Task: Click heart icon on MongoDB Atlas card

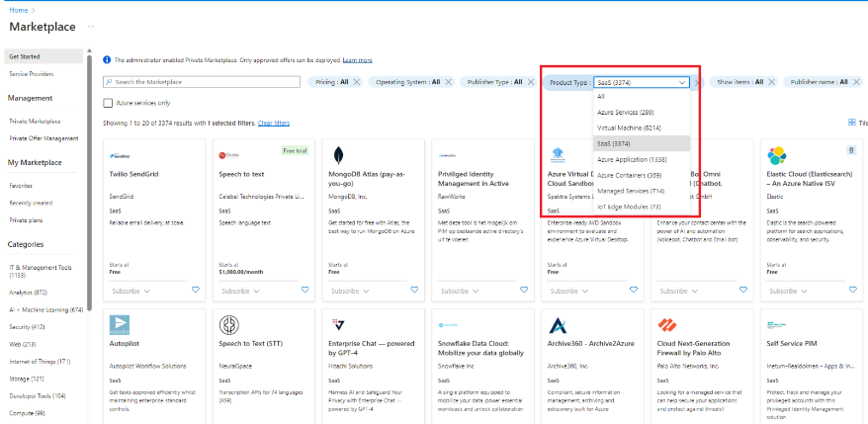Action: pyautogui.click(x=414, y=290)
